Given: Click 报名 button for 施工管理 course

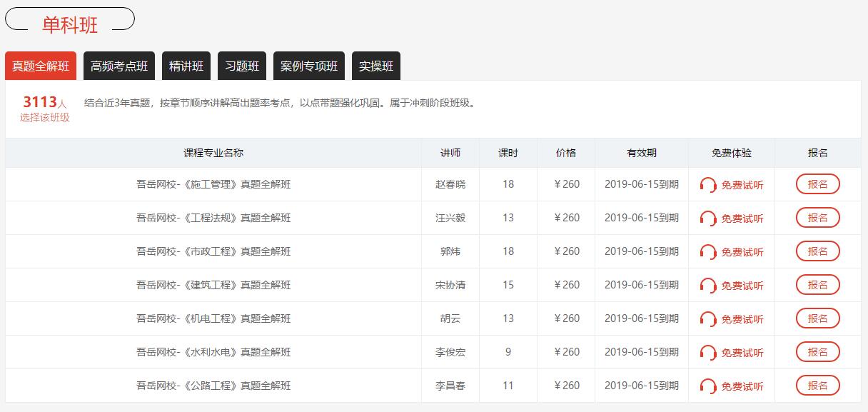Looking at the screenshot, I should point(818,184).
